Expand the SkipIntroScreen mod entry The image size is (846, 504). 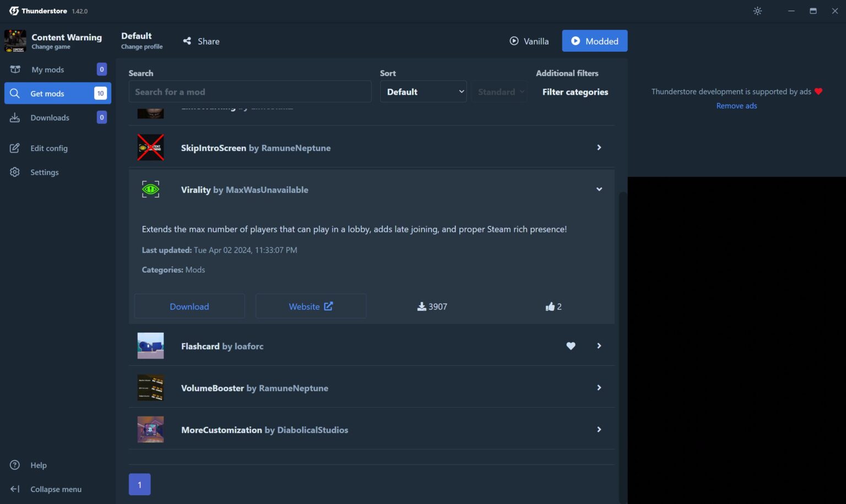tap(599, 148)
